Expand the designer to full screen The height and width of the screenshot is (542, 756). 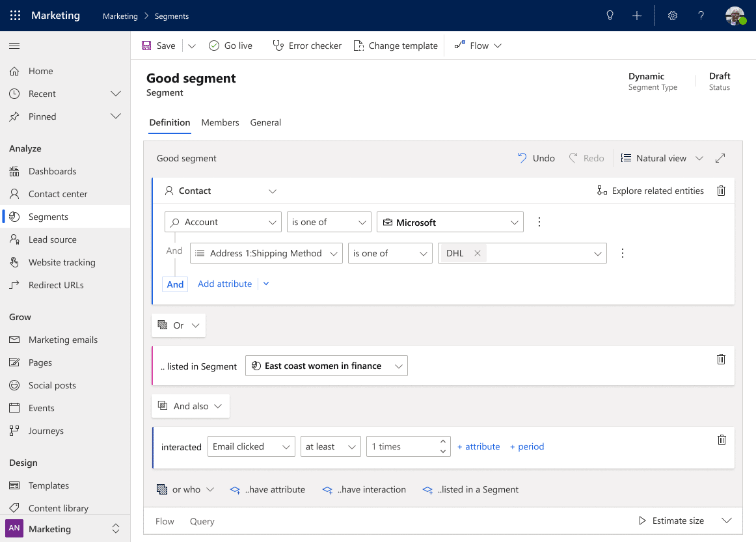click(720, 158)
